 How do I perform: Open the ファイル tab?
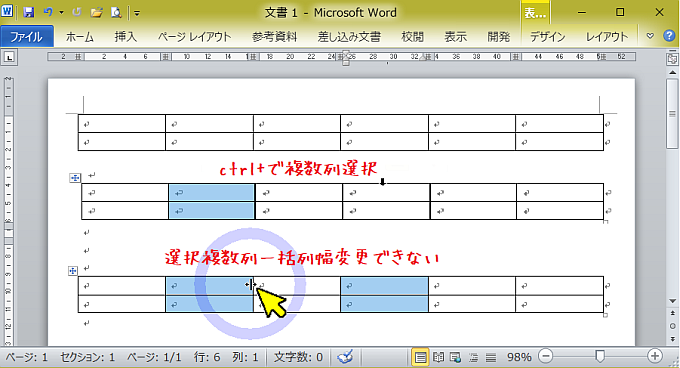tap(27, 36)
